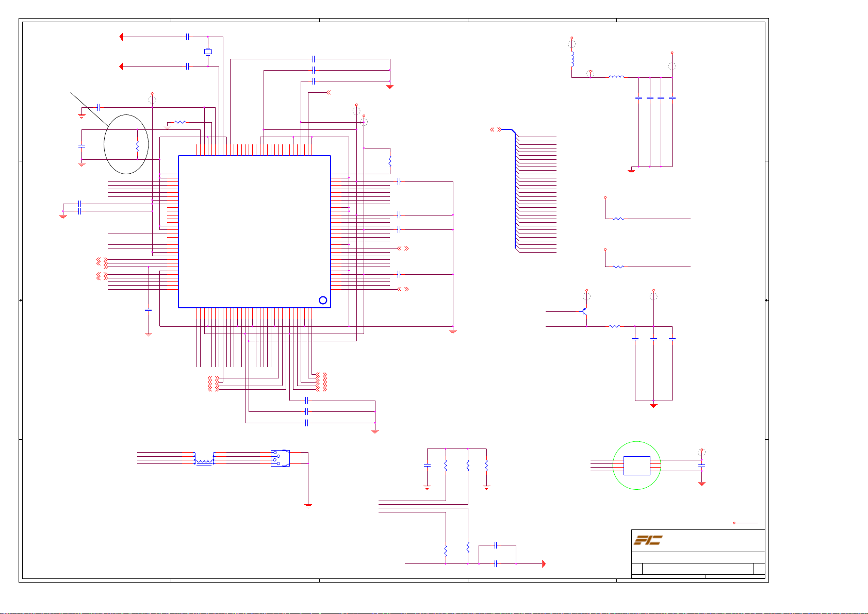The height and width of the screenshot is (614, 868).
Task: Select the capacitor below the chip's left side
Action: [149, 310]
